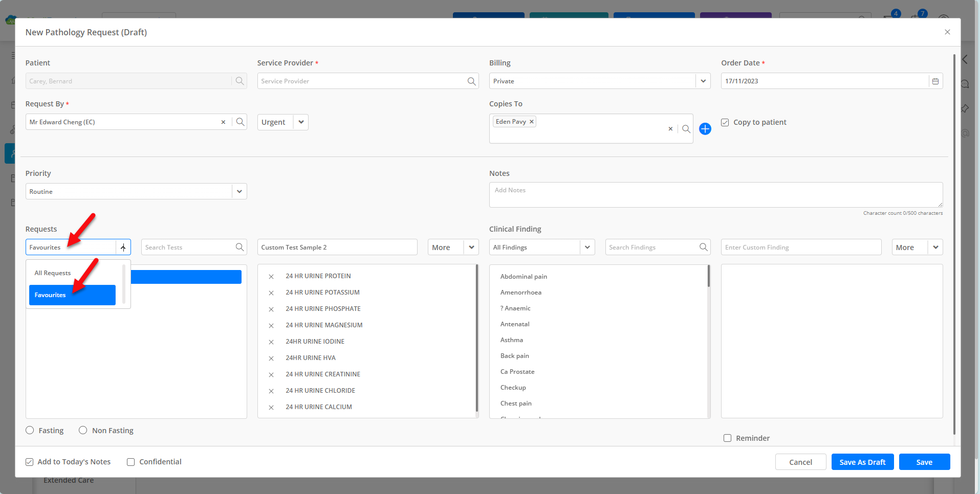This screenshot has width=980, height=494.
Task: Select Chest pain finding
Action: [x=516, y=403]
